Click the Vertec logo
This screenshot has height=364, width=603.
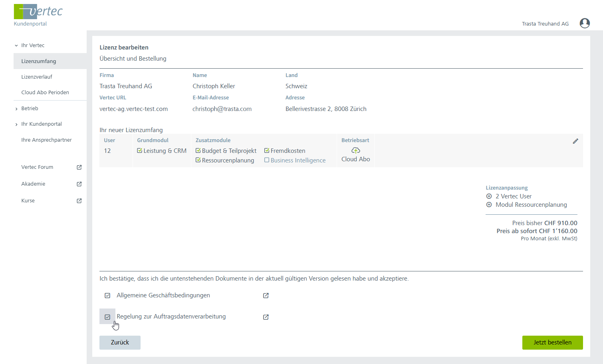[x=38, y=12]
